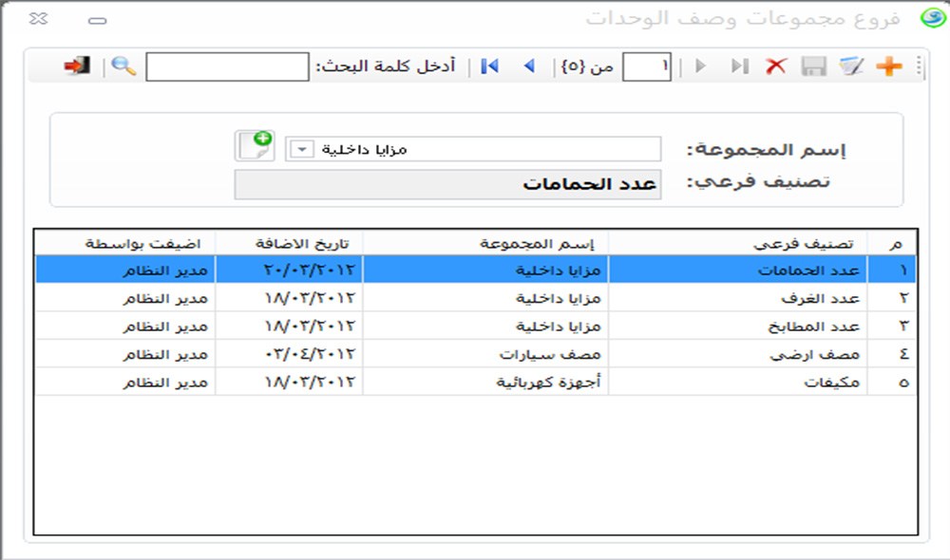The width and height of the screenshot is (950, 560).
Task: Minimize the window from the title bar
Action: tap(97, 20)
